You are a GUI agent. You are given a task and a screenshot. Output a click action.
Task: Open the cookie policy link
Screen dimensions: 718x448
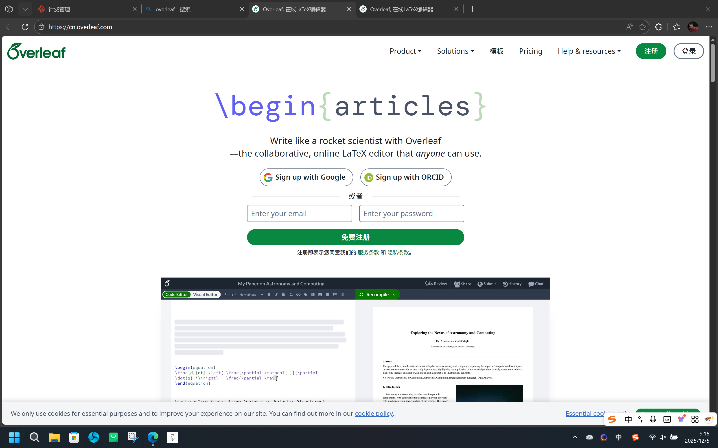coord(374,413)
